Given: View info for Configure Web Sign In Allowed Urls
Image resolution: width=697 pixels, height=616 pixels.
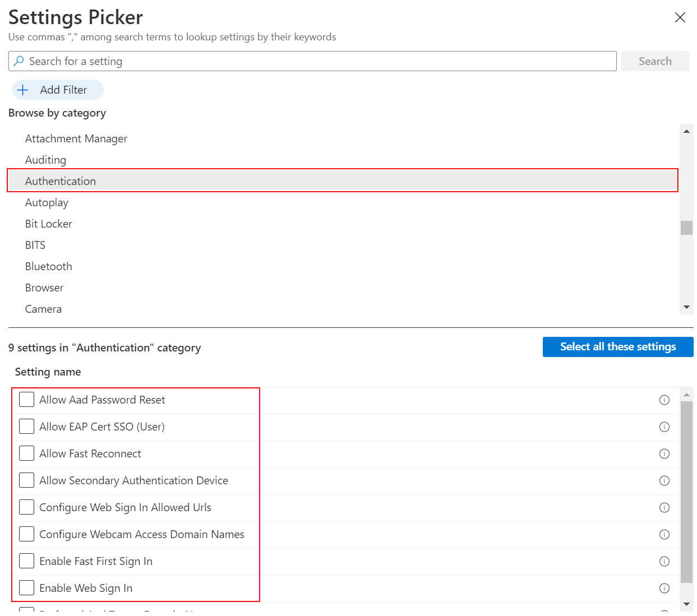Looking at the screenshot, I should point(664,507).
